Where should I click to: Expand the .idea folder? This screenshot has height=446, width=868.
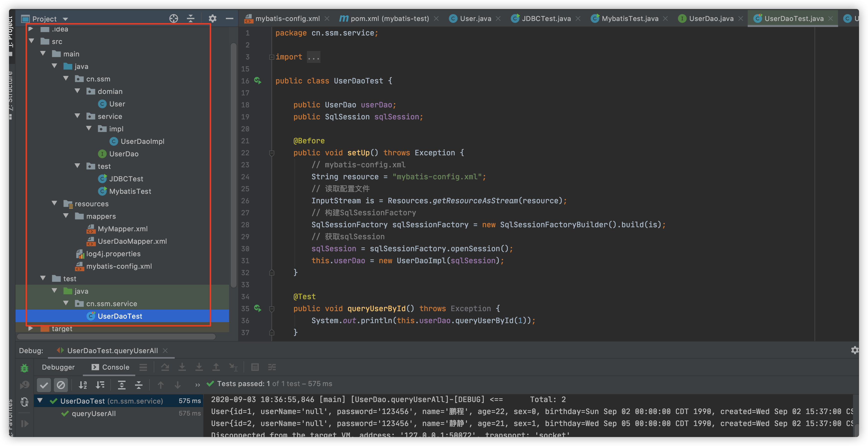[x=31, y=29]
